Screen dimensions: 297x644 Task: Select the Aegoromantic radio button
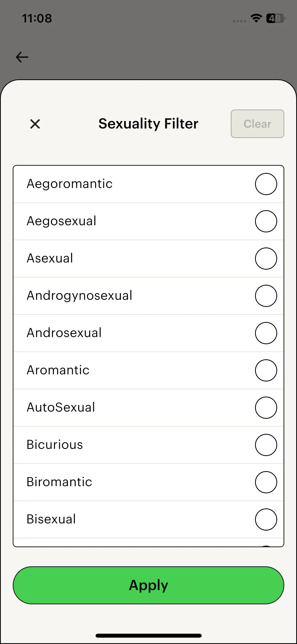click(x=266, y=184)
